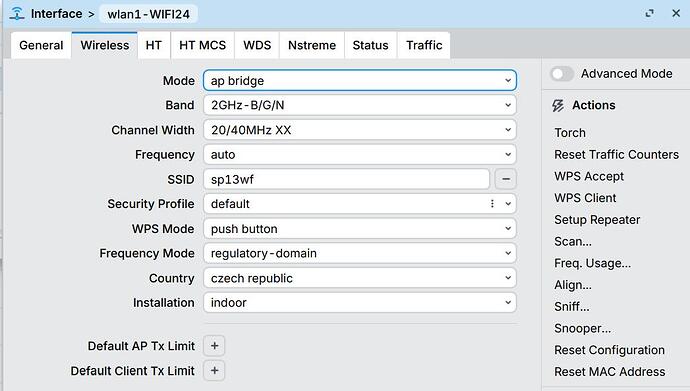View the Status tab
Screen dimensions: 690x391
(371, 45)
